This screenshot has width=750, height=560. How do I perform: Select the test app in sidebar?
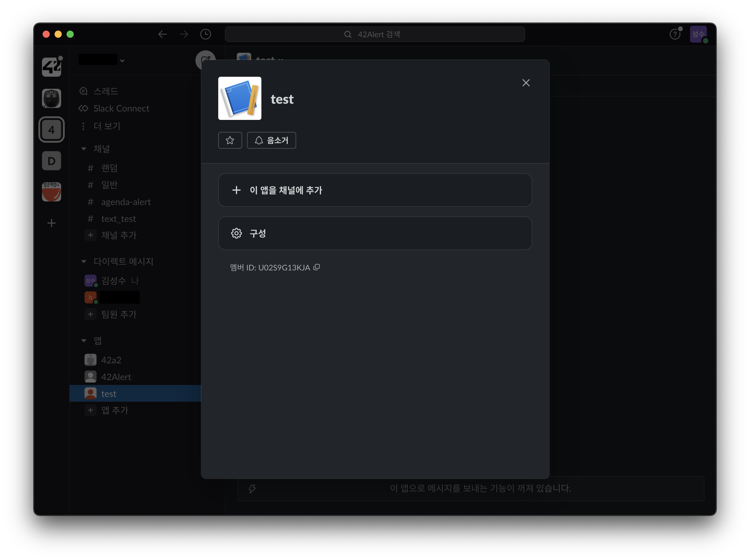tap(135, 394)
